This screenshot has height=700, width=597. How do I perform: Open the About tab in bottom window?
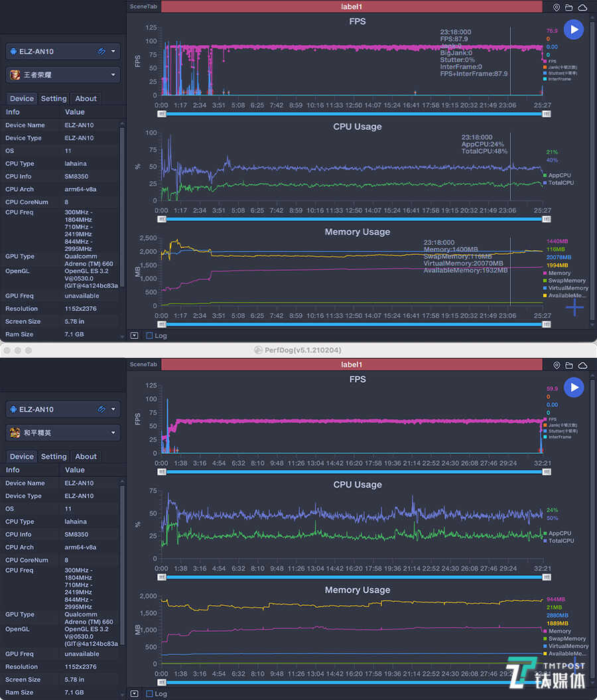86,456
